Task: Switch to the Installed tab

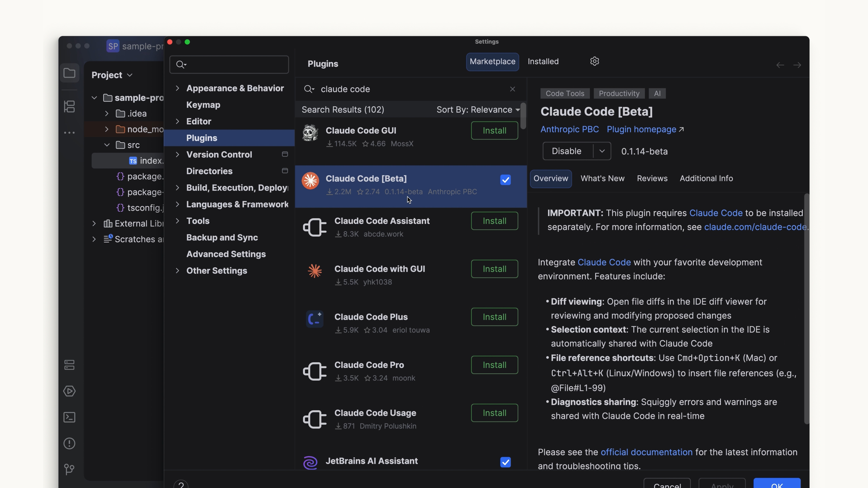Action: coord(543,61)
